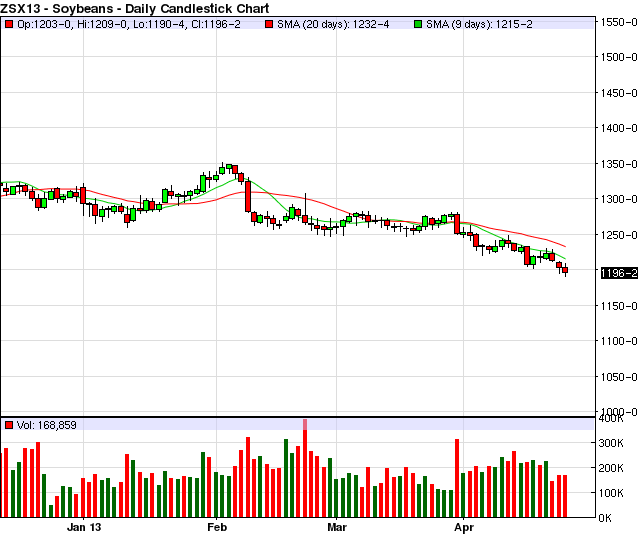
Task: Click the 1400-0 price axis label
Action: (x=619, y=128)
